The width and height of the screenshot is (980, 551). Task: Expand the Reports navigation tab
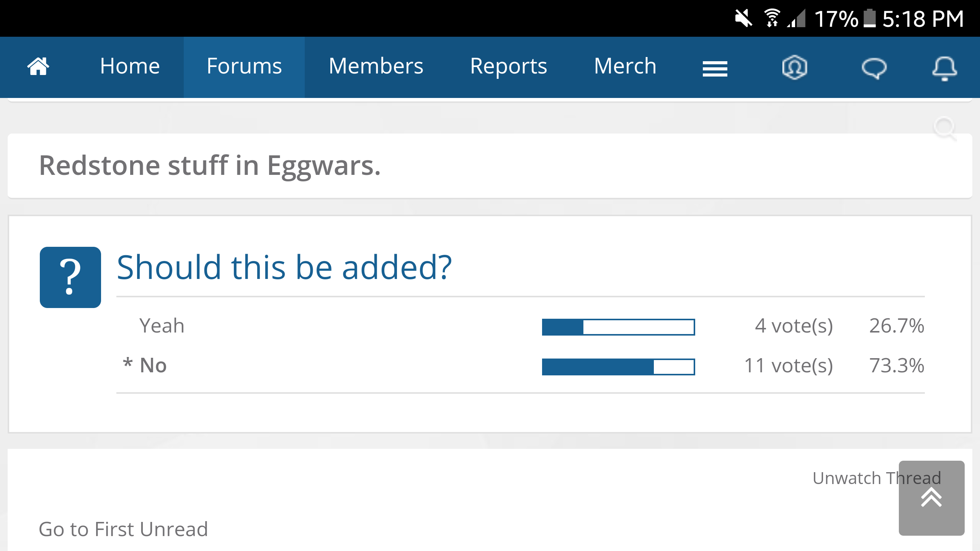[508, 66]
